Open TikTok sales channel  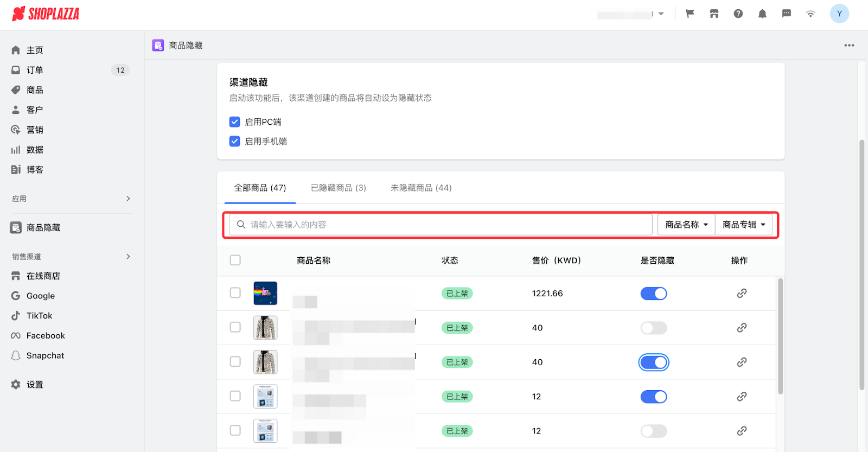(39, 316)
